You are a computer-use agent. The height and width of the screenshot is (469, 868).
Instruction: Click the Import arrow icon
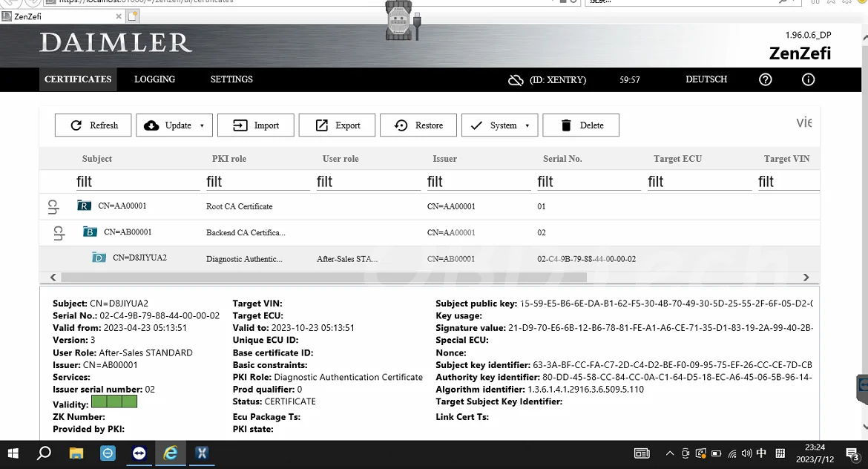tap(240, 125)
